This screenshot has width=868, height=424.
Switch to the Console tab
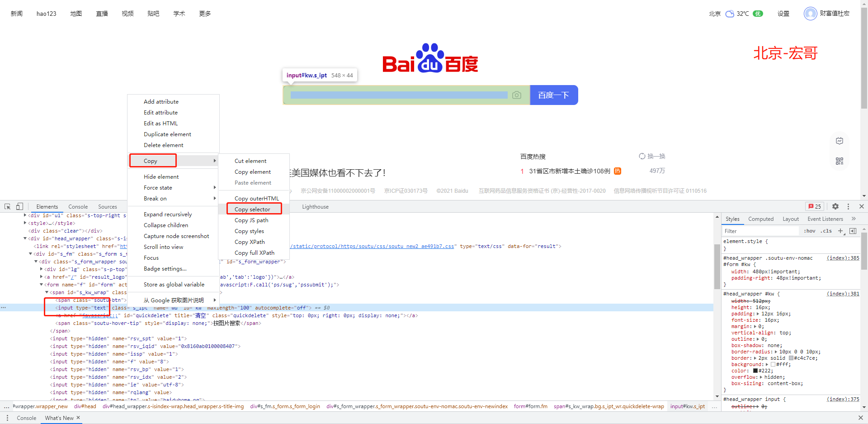78,206
